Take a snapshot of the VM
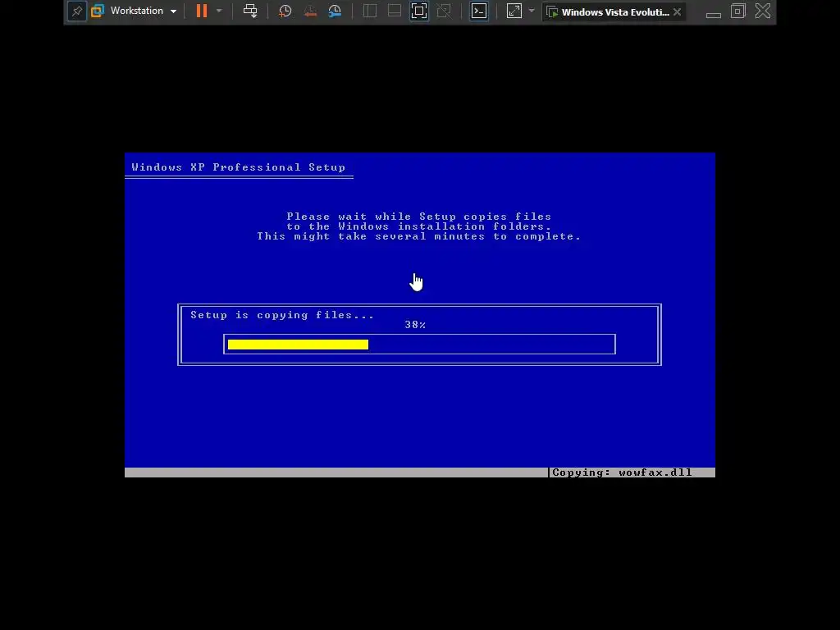Viewport: 840px width, 630px height. pos(285,11)
